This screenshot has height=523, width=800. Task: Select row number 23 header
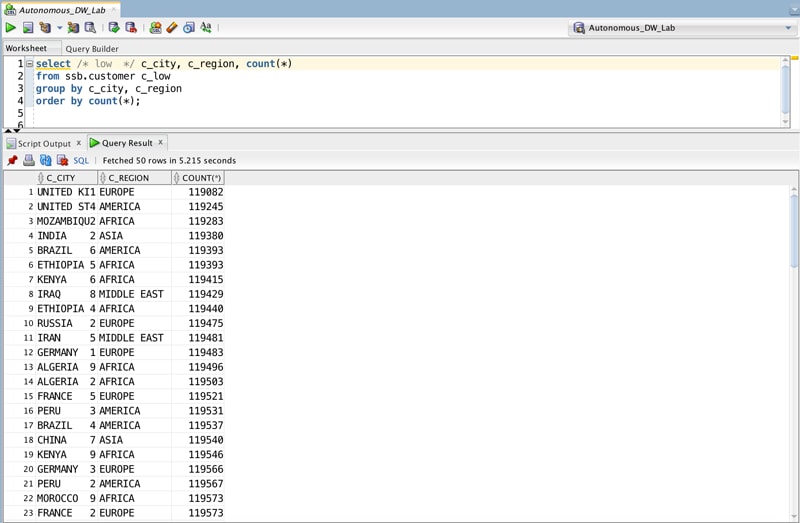click(x=20, y=513)
